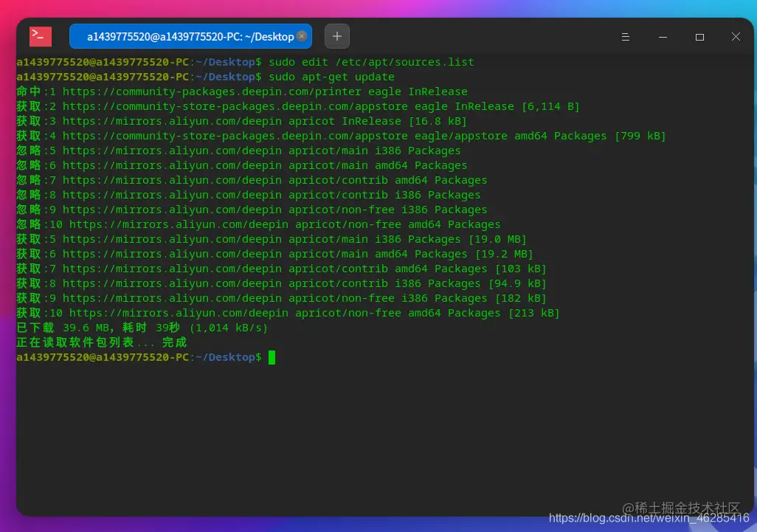Minimize the terminal window

click(663, 37)
